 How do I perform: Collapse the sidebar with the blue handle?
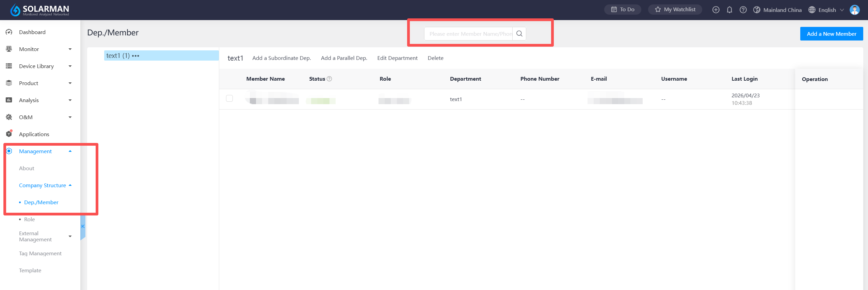point(83,227)
